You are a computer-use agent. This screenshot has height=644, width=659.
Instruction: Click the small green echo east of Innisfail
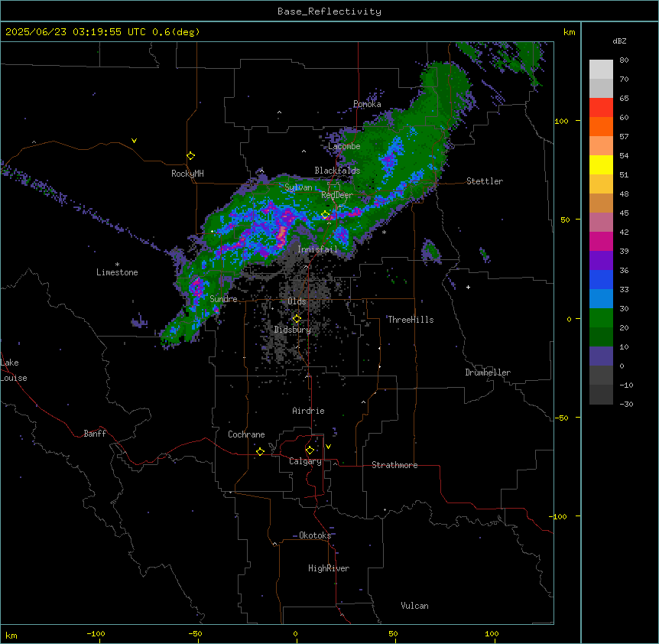click(x=430, y=251)
